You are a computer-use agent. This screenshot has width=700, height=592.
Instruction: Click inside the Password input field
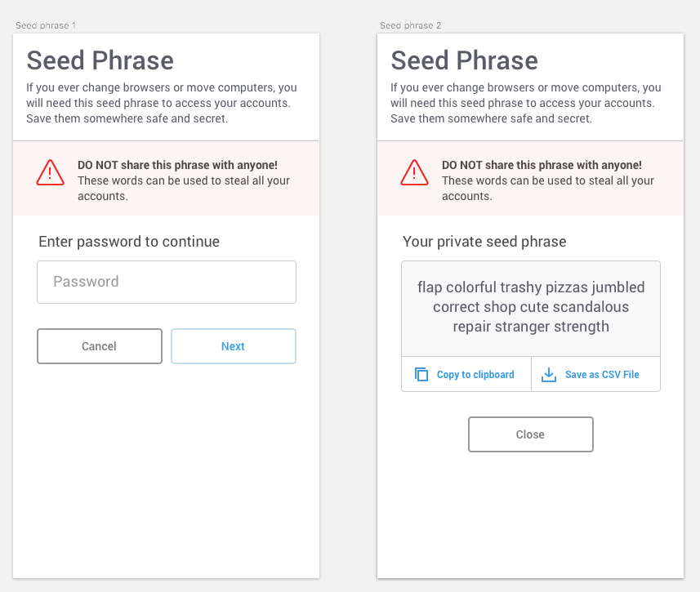(x=167, y=282)
